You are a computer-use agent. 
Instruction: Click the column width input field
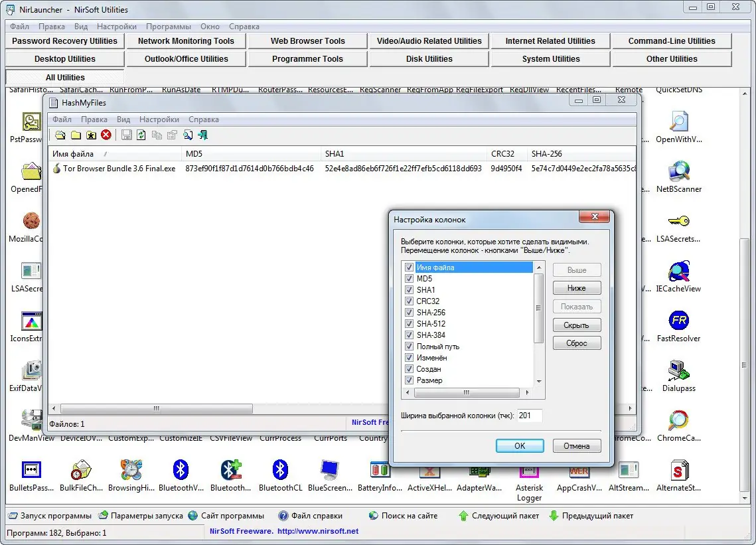tap(530, 416)
